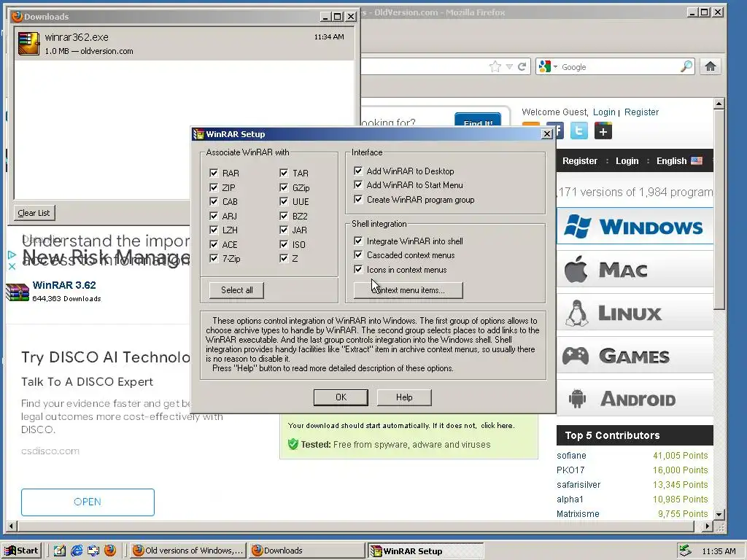Open Context menu items dialog

(x=409, y=290)
